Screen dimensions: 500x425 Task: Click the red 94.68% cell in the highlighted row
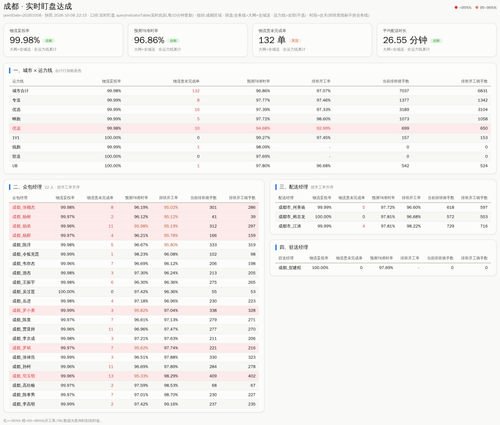pyautogui.click(x=263, y=128)
